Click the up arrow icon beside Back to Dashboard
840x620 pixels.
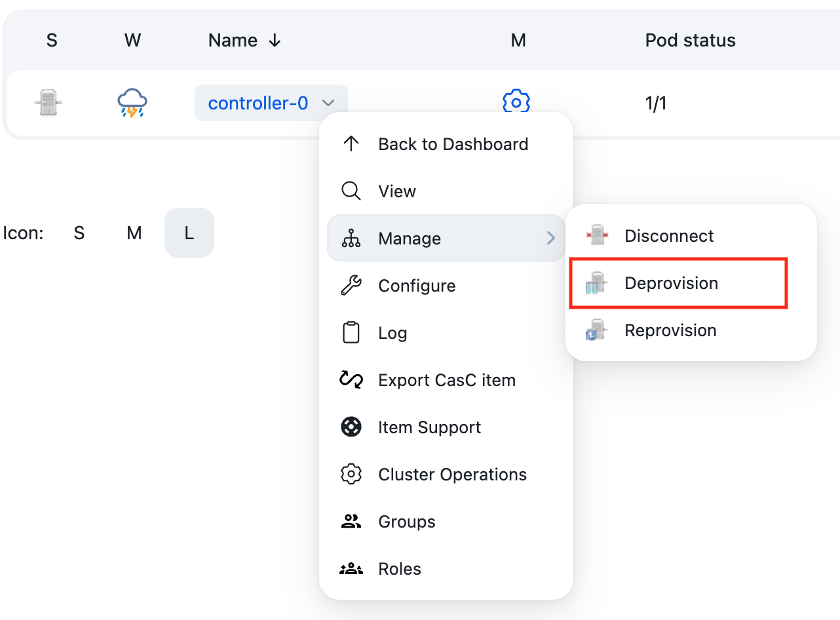pos(351,144)
